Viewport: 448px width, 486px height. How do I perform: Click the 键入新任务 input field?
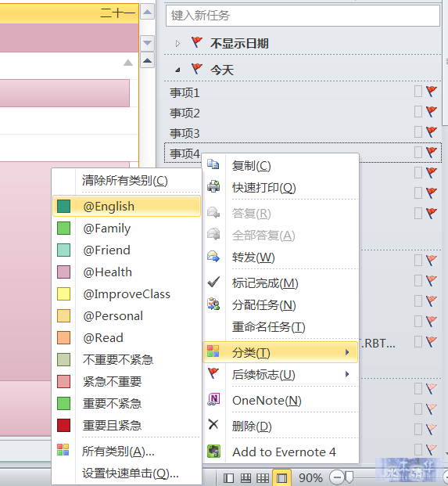pos(303,15)
